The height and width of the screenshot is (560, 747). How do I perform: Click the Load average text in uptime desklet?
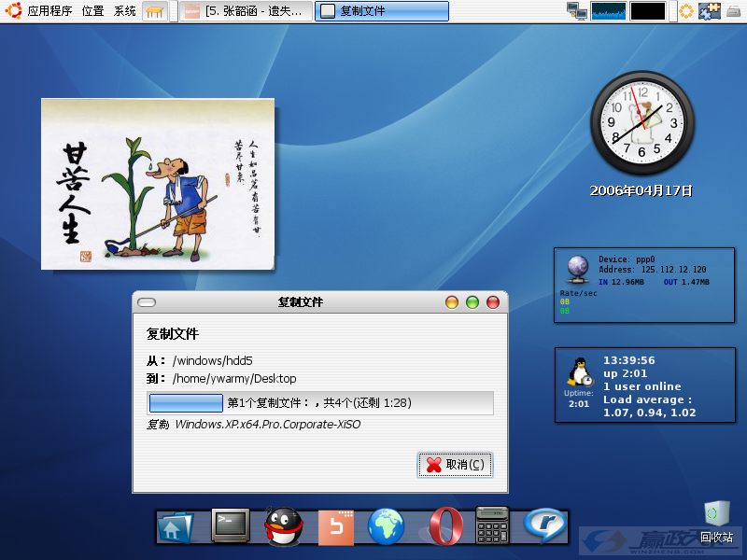[x=649, y=406]
